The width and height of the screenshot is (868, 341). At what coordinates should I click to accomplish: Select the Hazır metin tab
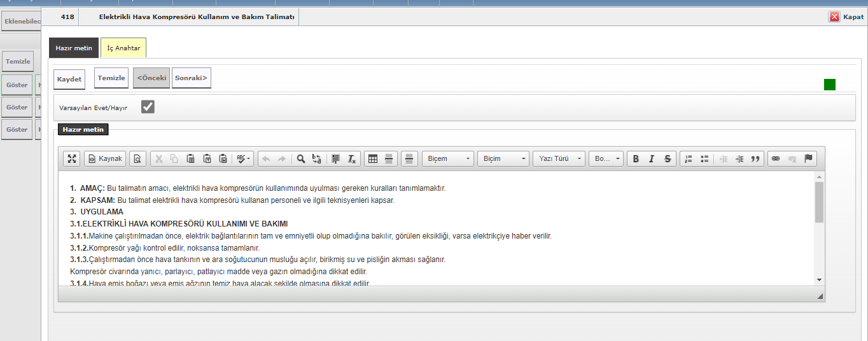(x=74, y=48)
